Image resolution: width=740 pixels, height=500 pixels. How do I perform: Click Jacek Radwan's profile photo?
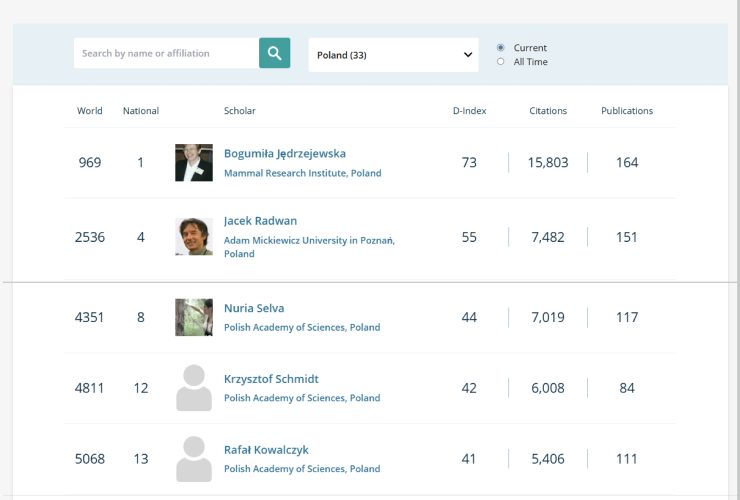193,237
